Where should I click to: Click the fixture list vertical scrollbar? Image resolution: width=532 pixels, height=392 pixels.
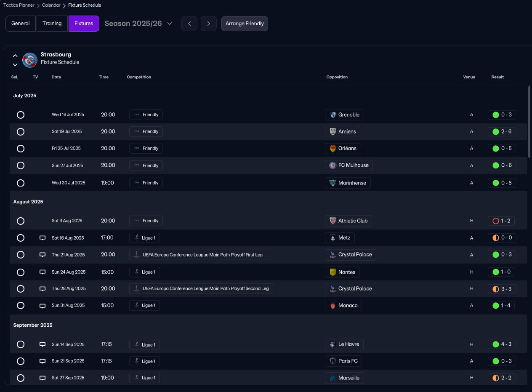(529, 122)
